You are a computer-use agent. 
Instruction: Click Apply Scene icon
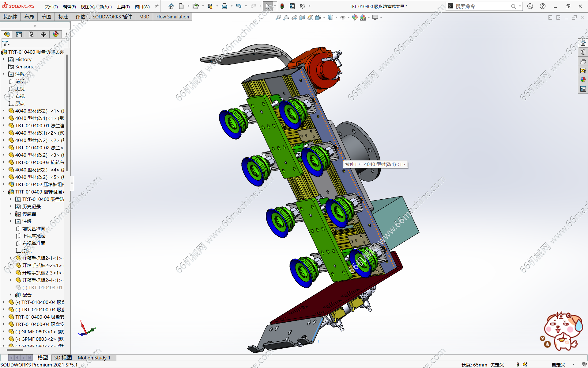[x=363, y=17]
